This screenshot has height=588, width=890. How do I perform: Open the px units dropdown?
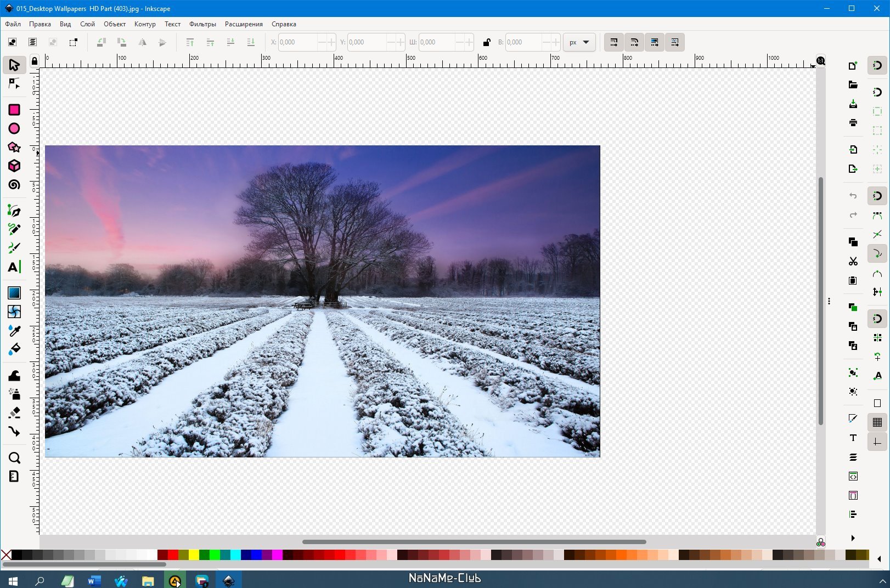tap(579, 42)
